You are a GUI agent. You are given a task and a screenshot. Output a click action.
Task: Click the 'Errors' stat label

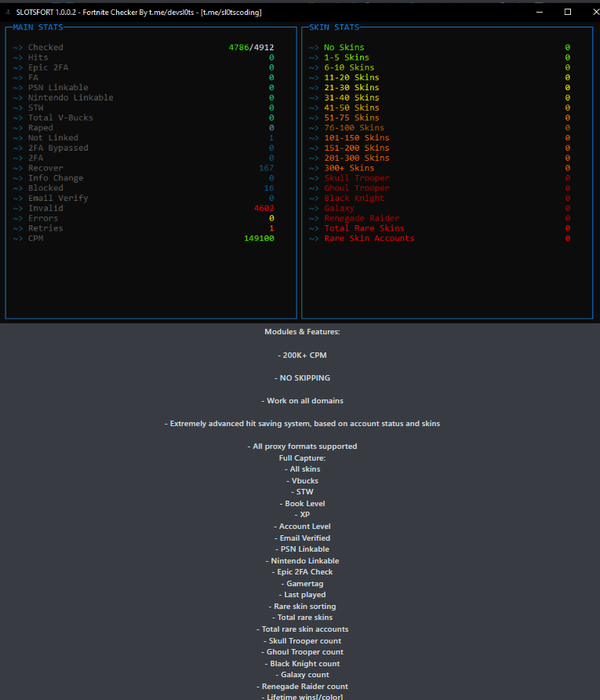pos(43,218)
